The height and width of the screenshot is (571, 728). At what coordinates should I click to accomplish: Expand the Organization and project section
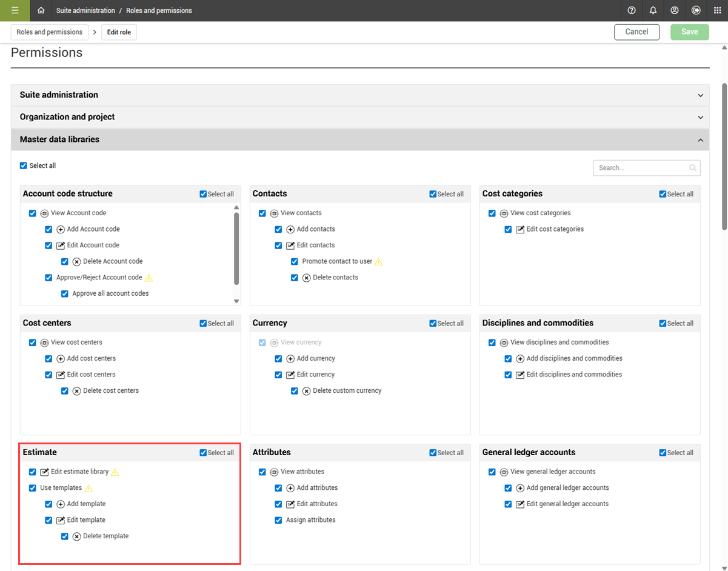tap(700, 118)
